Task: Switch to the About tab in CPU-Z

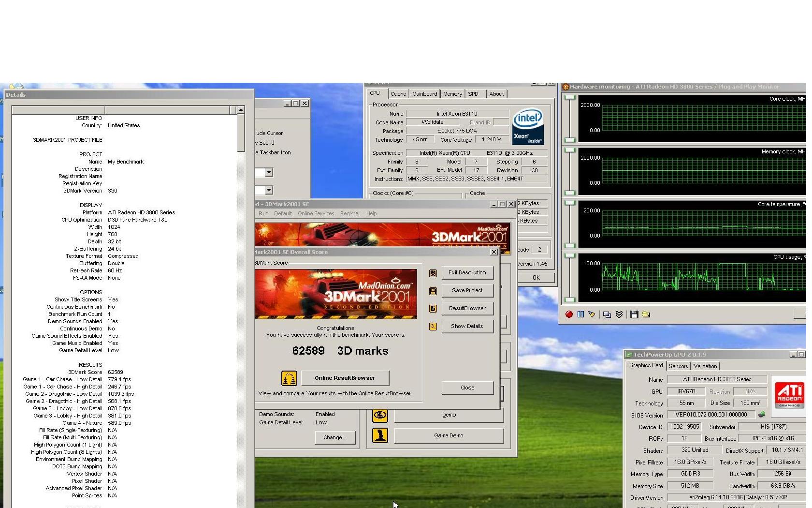Action: (496, 94)
